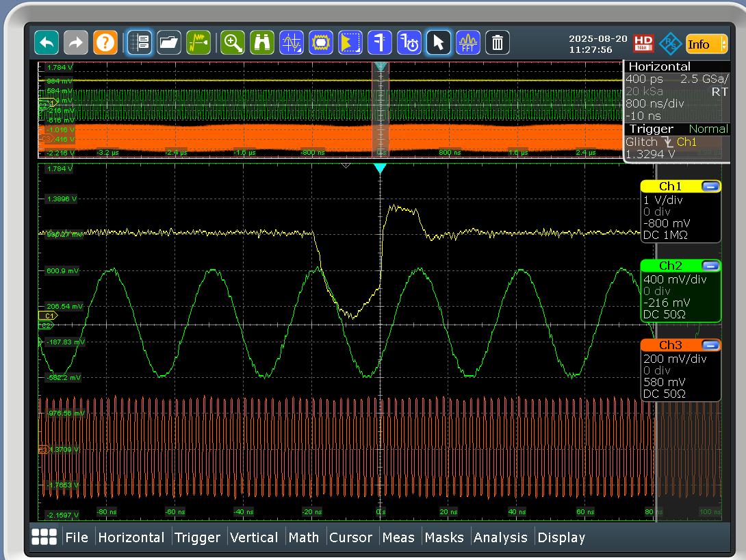Click the C1 ground level marker
746x560 pixels.
pos(47,316)
